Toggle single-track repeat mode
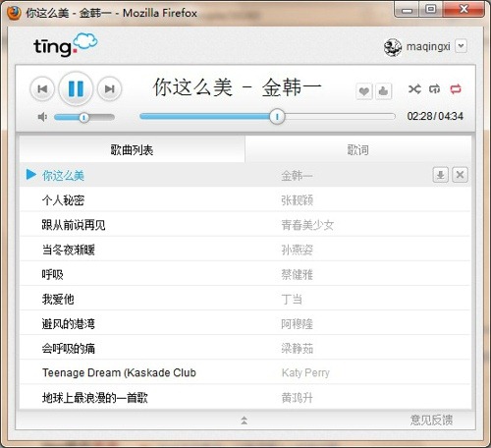 (x=435, y=88)
